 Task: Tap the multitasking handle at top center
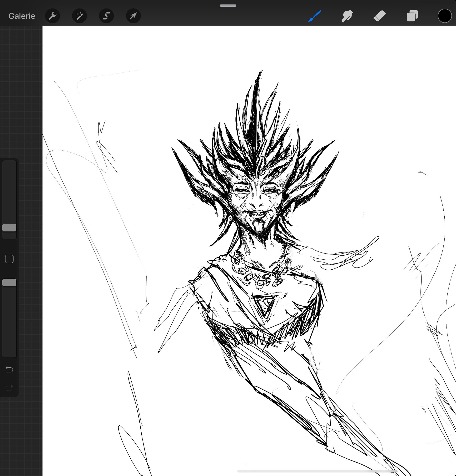click(228, 5)
